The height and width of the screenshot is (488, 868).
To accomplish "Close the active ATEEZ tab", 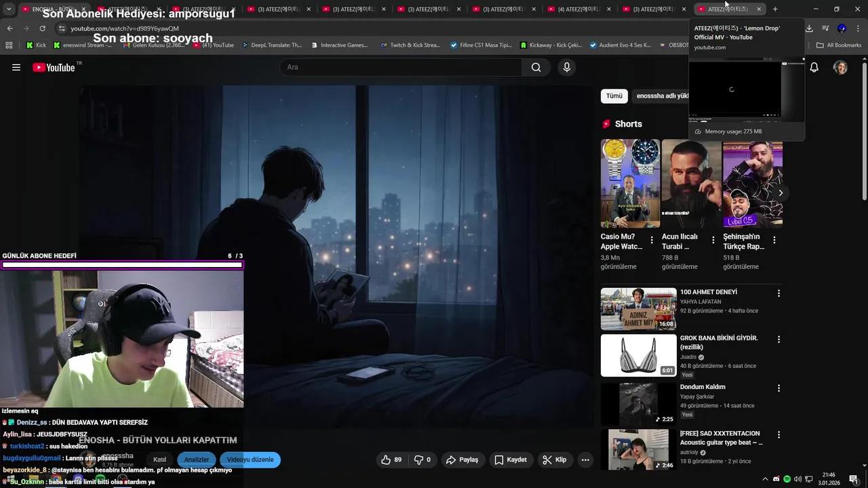I will (759, 9).
